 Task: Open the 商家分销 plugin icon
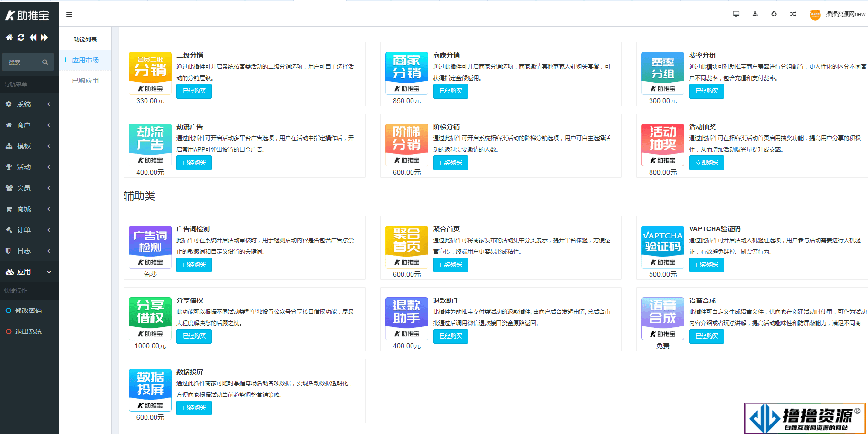pyautogui.click(x=407, y=73)
